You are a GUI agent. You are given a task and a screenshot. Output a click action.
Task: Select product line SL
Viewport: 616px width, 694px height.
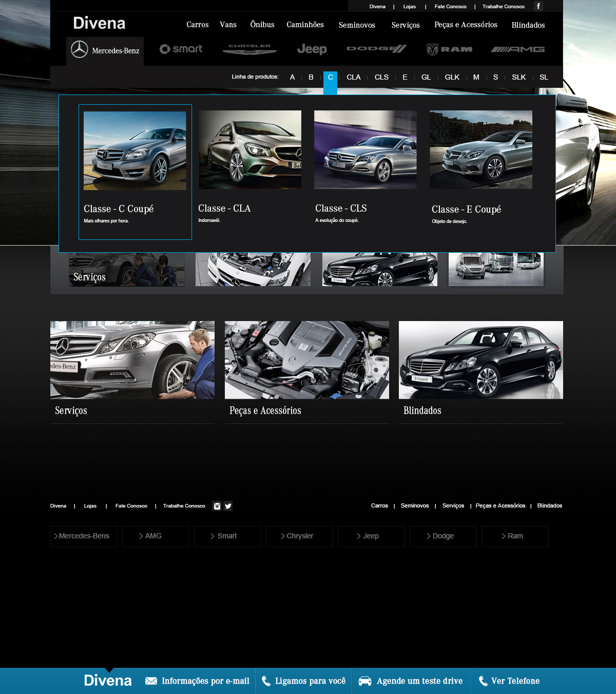[x=544, y=77]
